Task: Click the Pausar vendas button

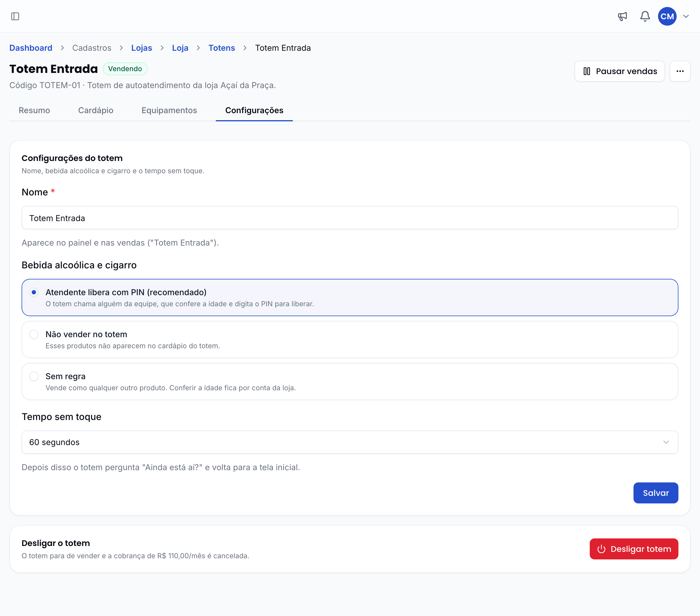Action: pos(619,71)
